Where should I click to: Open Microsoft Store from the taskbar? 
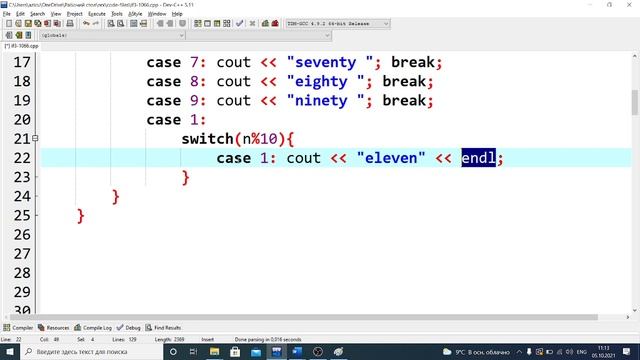pos(235,352)
